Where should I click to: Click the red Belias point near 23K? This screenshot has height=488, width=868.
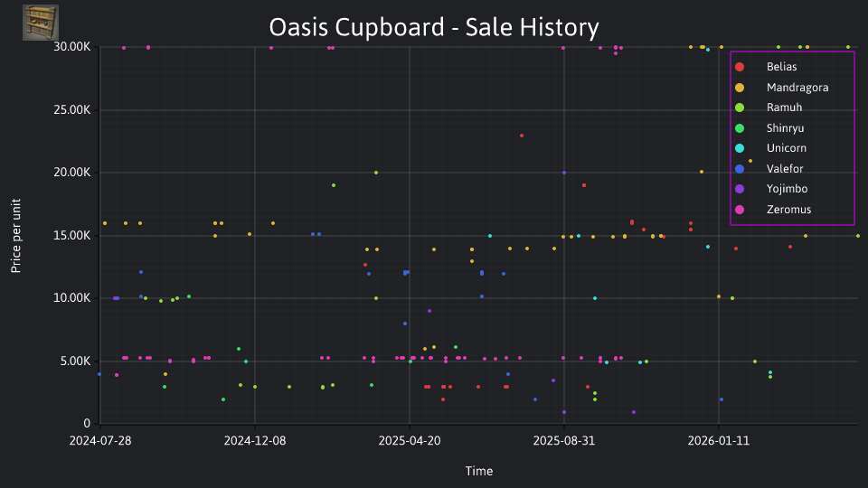522,136
